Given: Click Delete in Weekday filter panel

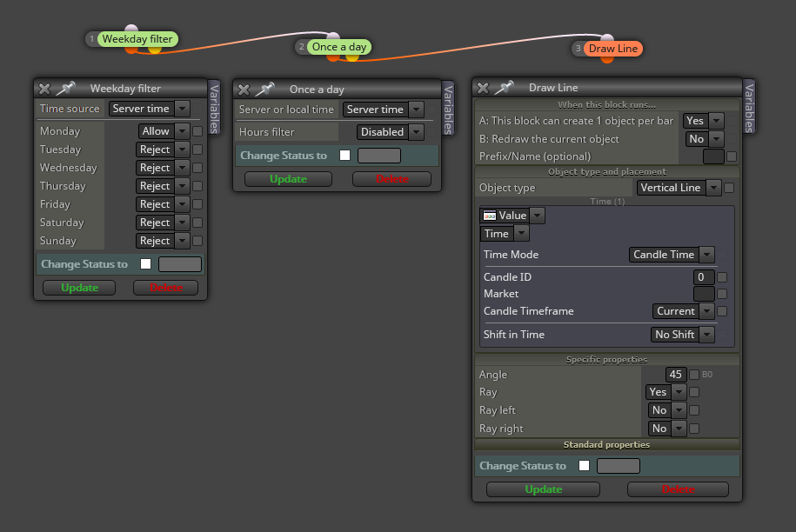Looking at the screenshot, I should click(165, 288).
